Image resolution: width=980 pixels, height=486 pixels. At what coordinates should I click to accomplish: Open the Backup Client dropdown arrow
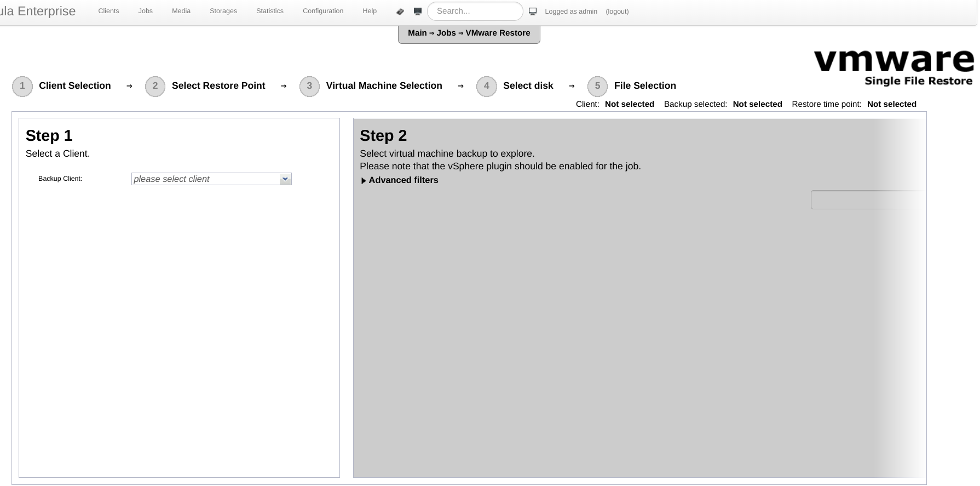pos(285,179)
